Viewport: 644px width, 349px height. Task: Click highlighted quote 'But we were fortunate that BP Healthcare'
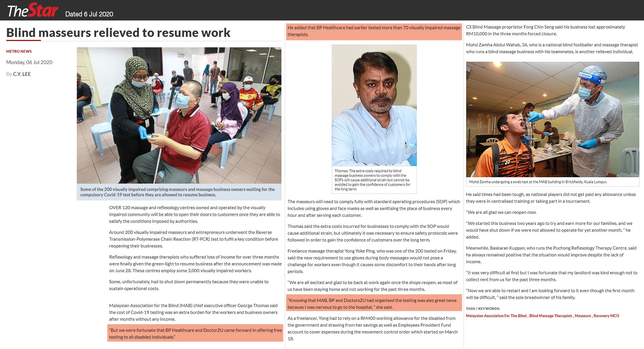coord(195,334)
